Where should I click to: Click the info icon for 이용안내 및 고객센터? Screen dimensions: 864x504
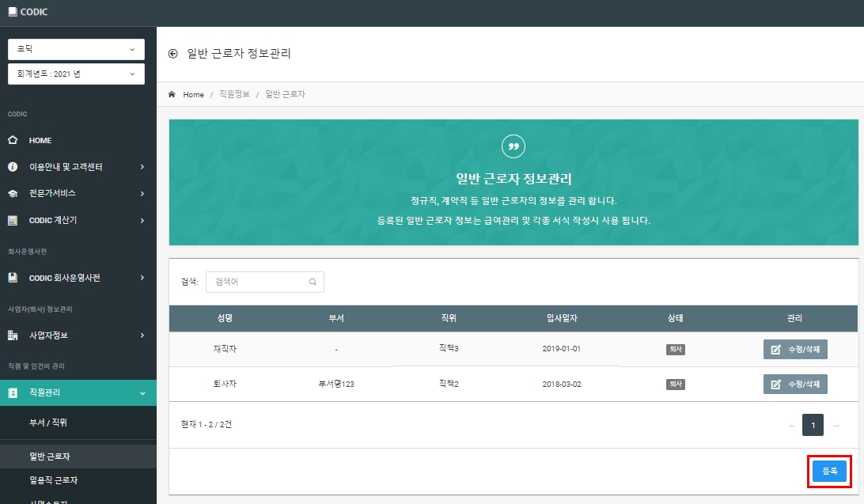[x=13, y=166]
